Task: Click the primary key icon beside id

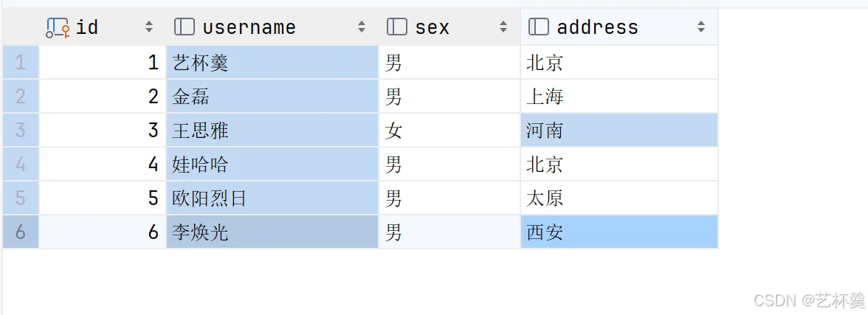Action: [58, 27]
